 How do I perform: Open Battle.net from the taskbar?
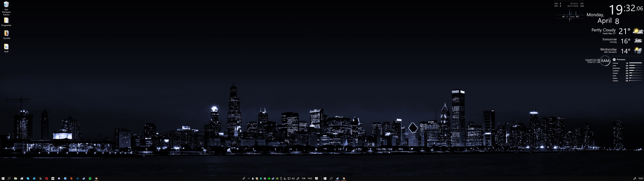[78, 178]
